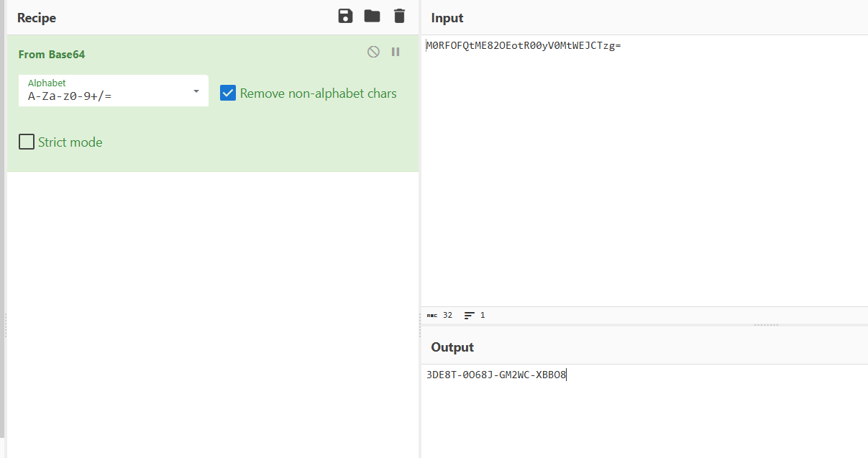Disable the From Base64 operation
Viewport: 868px width, 458px height.
pyautogui.click(x=373, y=52)
